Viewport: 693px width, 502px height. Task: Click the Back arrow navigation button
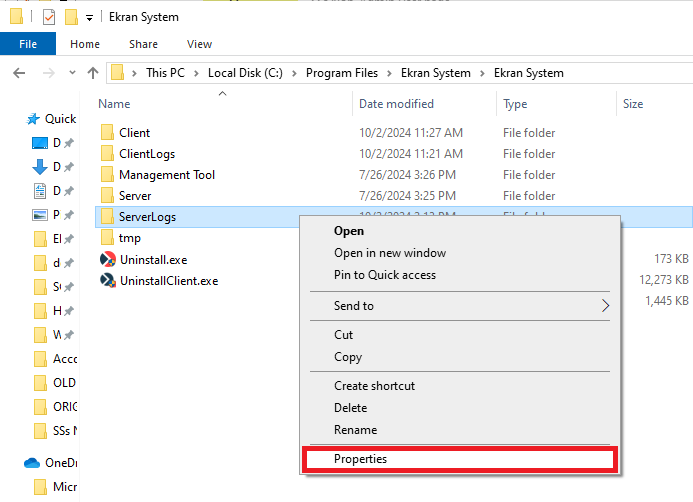(19, 73)
